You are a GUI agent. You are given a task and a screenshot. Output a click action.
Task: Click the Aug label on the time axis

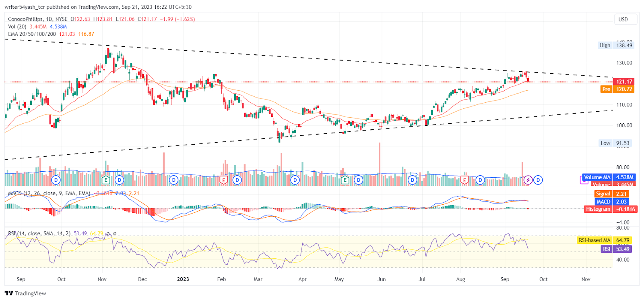tap(461, 279)
